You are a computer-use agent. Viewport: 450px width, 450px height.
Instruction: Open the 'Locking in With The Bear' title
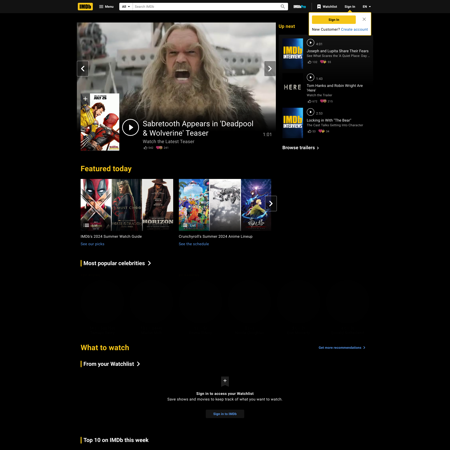point(329,120)
